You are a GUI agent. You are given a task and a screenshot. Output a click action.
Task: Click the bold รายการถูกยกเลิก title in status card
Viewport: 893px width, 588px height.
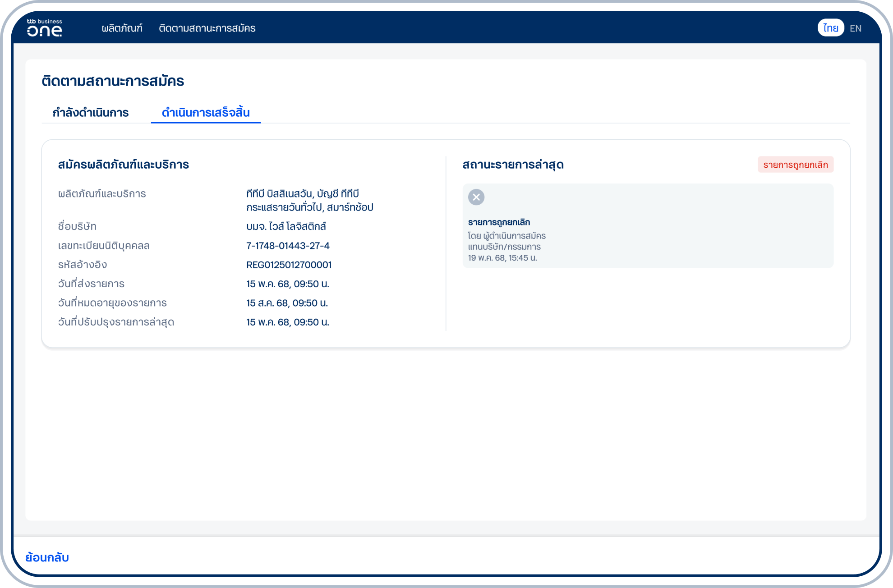pyautogui.click(x=499, y=222)
